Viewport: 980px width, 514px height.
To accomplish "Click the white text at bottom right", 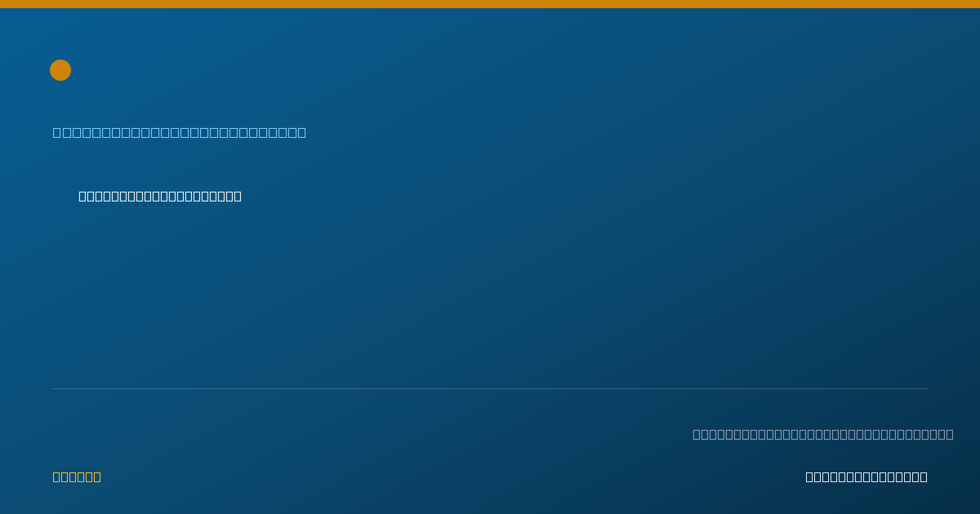I will coord(866,476).
